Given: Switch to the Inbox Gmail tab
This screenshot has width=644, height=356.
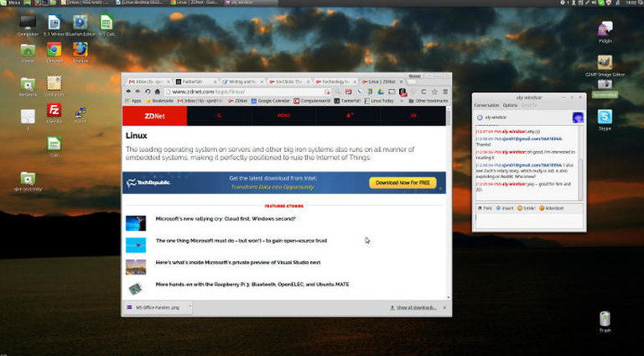Looking at the screenshot, I should 148,81.
